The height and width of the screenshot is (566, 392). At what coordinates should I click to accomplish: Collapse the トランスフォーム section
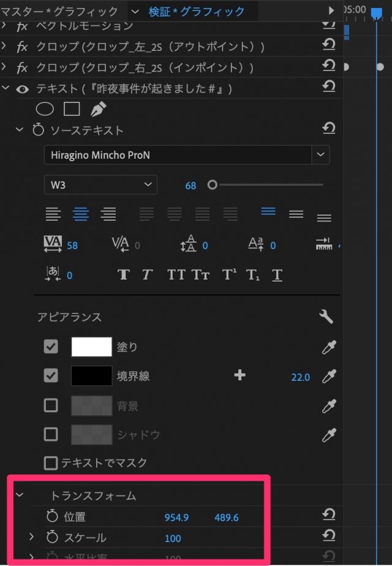pyautogui.click(x=19, y=495)
